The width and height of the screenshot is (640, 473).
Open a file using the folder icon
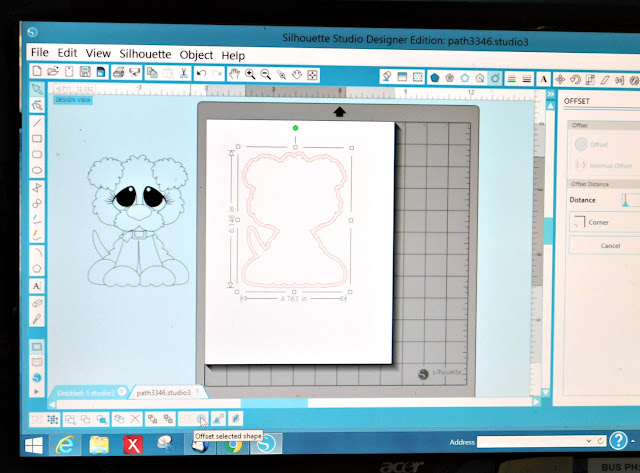pos(53,72)
